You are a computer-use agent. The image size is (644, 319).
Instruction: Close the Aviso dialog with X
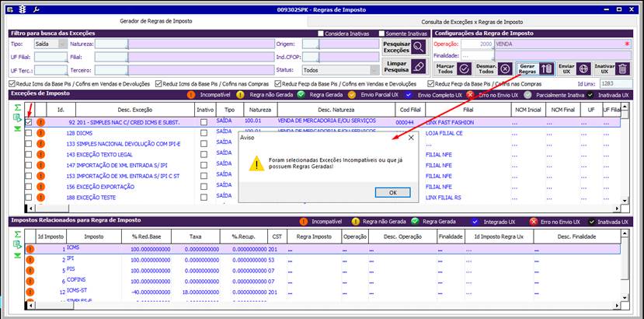pos(411,138)
